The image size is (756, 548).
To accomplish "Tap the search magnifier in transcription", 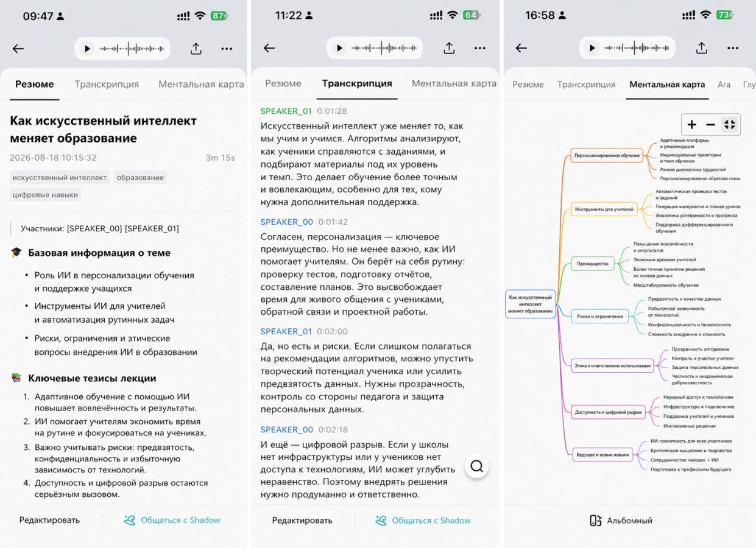I will click(x=476, y=466).
